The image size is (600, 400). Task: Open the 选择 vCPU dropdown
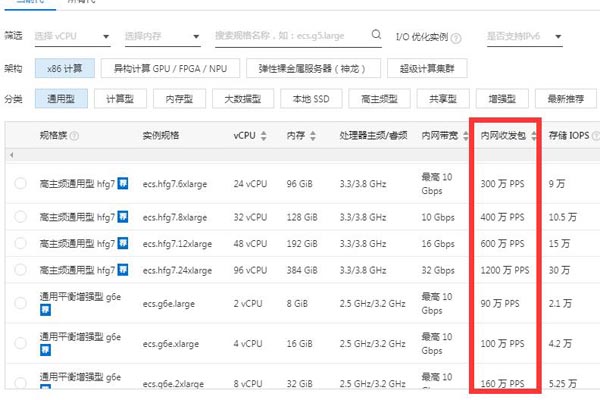(72, 37)
